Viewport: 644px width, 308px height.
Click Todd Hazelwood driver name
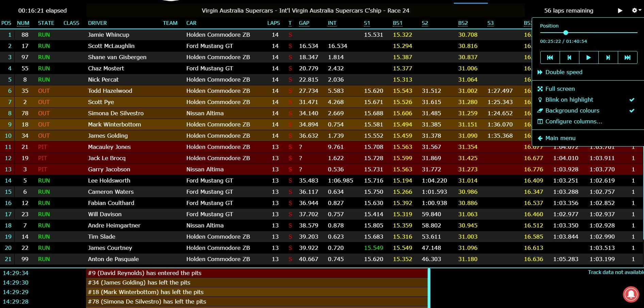[x=110, y=91]
